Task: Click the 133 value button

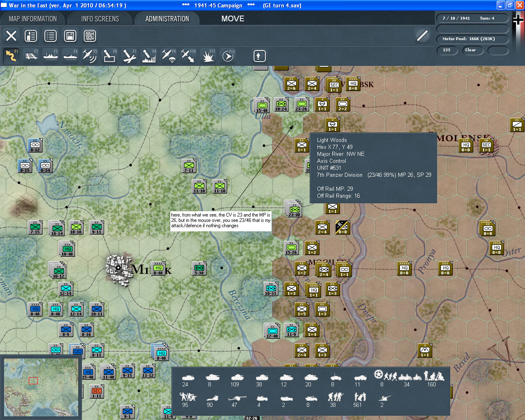Action: [447, 50]
